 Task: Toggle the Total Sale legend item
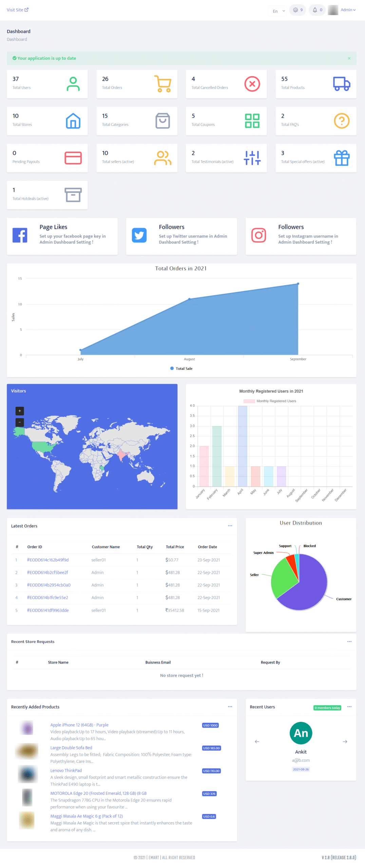coord(181,369)
